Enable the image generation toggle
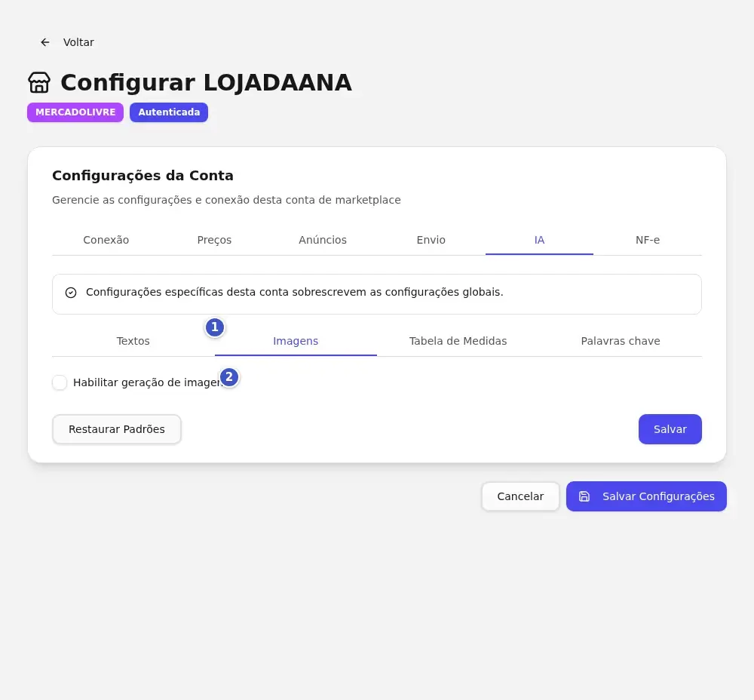 [60, 383]
